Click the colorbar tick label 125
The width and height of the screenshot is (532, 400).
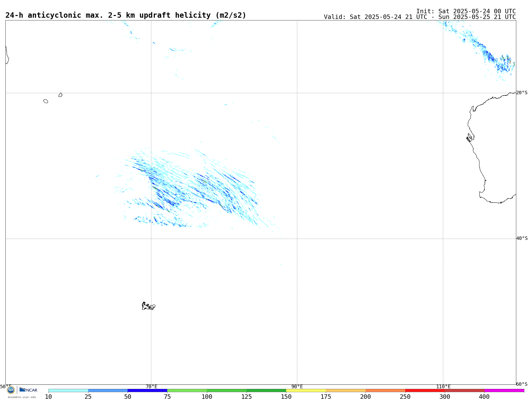point(247,397)
